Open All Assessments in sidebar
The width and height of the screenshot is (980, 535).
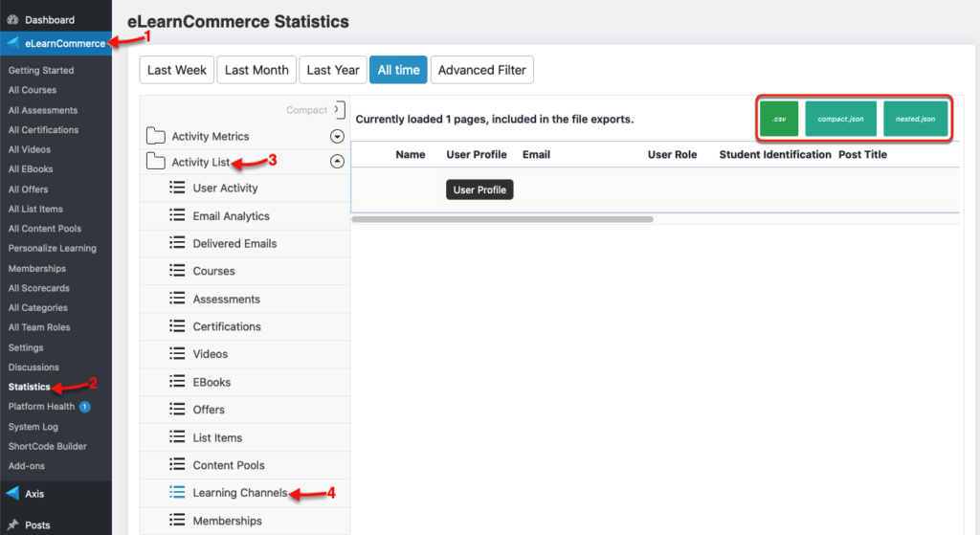click(43, 110)
